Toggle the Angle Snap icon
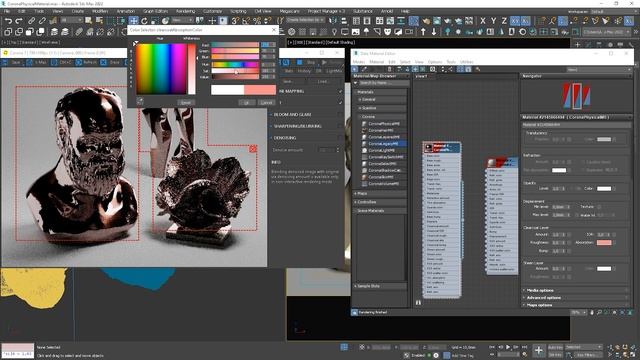640x360 pixels. (246, 20)
